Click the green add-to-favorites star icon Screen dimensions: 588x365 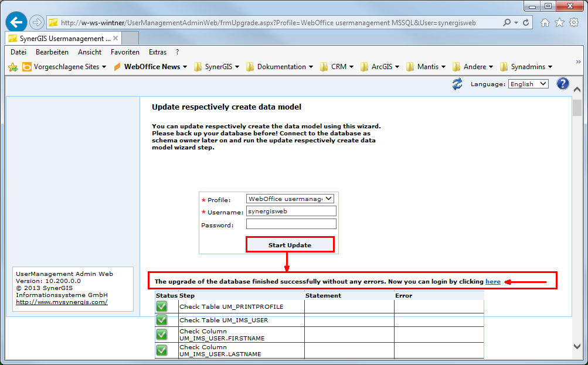click(x=12, y=67)
